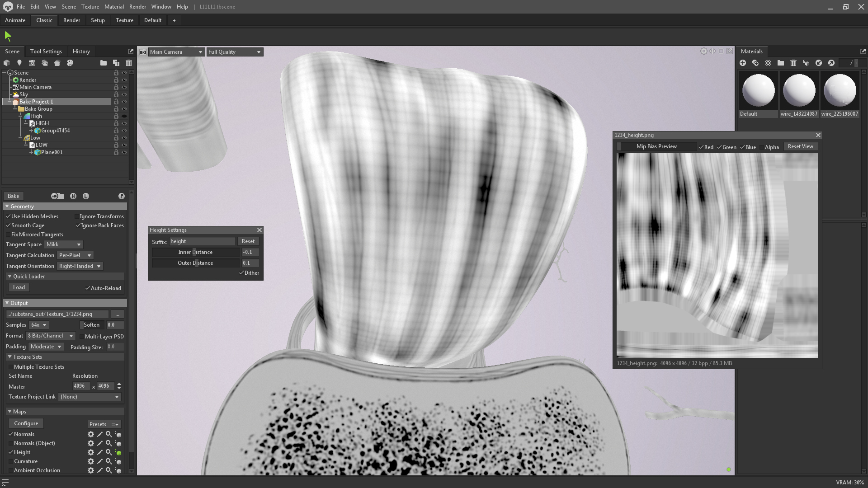Click the bread-shaped new baker icon
The height and width of the screenshot is (488, 868).
coord(57,63)
